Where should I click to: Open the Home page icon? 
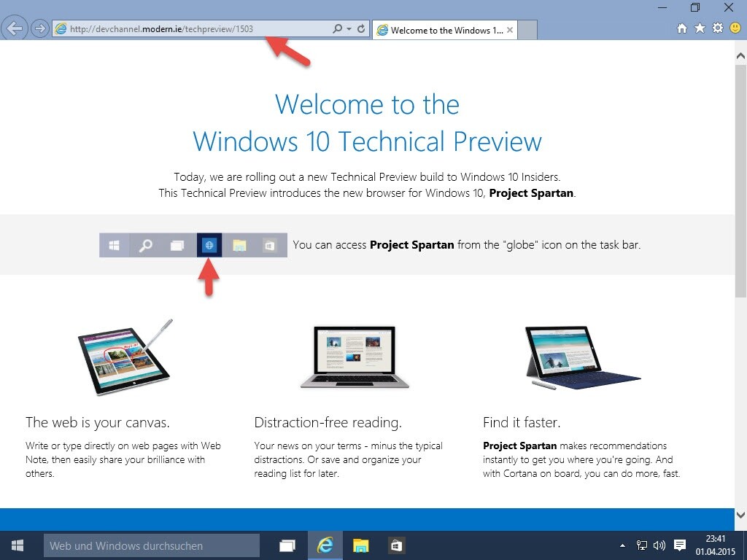coord(682,28)
